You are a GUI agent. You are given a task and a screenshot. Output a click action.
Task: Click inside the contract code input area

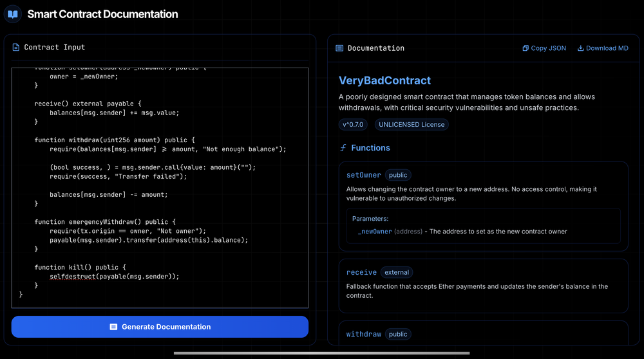(160, 187)
